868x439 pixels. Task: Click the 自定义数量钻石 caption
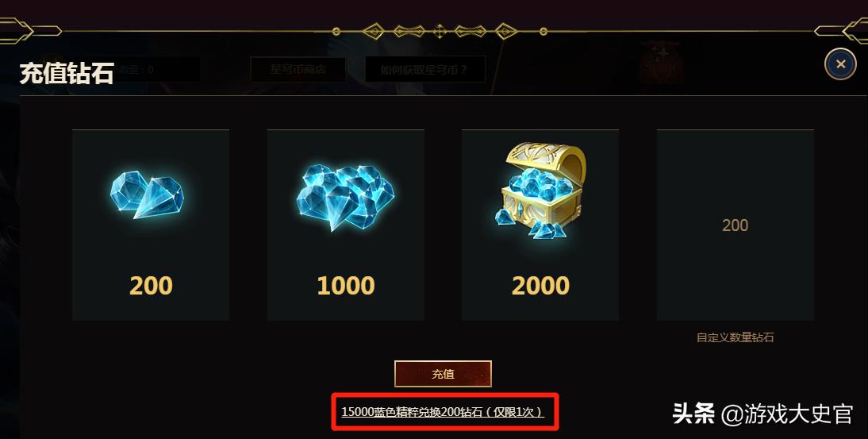click(735, 337)
